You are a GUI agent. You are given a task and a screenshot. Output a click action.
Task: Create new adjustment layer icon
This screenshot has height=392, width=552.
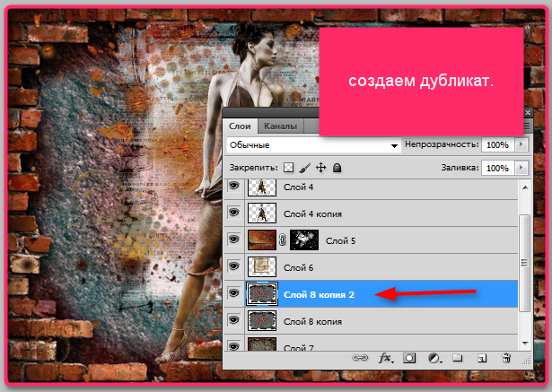coord(434,358)
